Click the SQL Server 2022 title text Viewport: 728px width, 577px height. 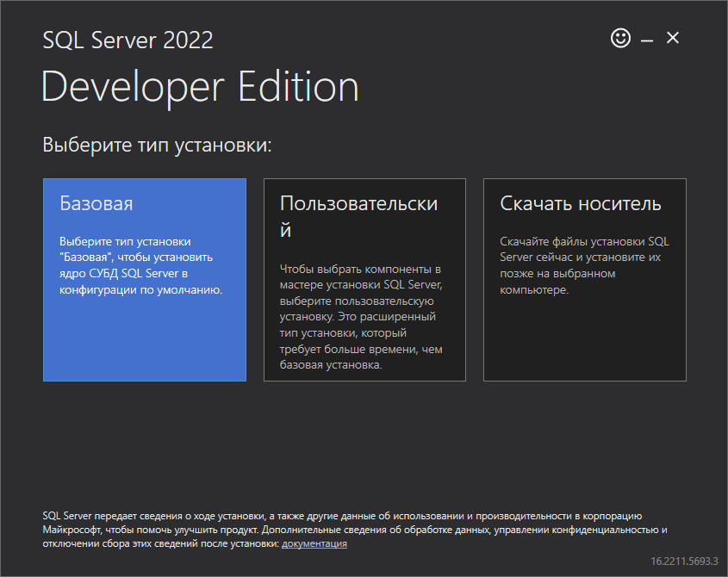click(x=128, y=40)
